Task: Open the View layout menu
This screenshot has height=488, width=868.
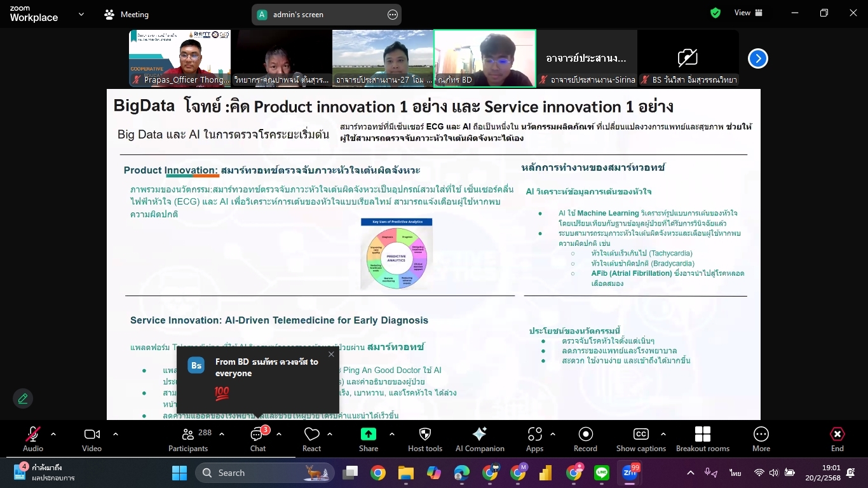Action: click(750, 13)
